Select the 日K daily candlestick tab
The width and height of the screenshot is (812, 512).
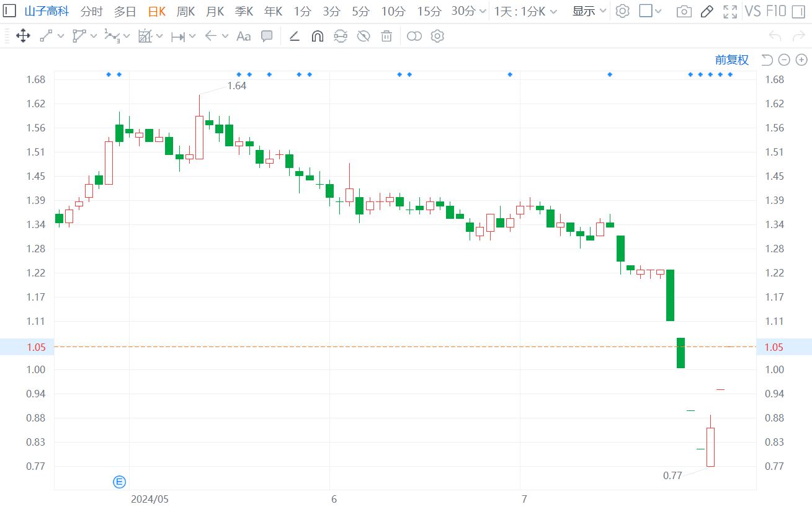point(157,11)
